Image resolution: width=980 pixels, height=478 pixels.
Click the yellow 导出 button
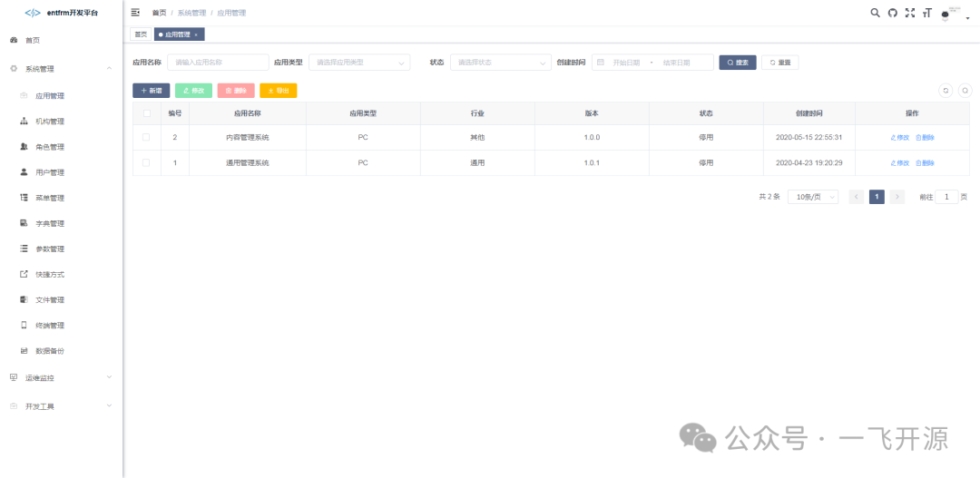coord(279,91)
